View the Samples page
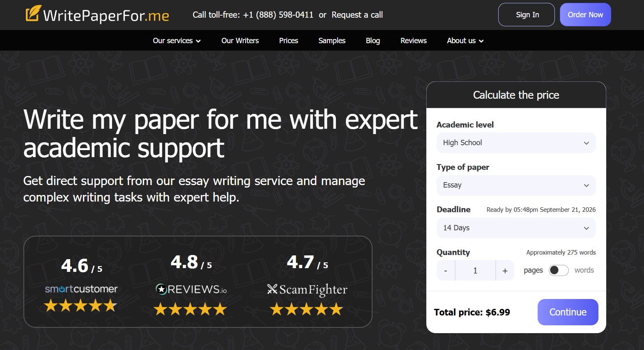Screen dimensions: 644x350 click(332, 41)
